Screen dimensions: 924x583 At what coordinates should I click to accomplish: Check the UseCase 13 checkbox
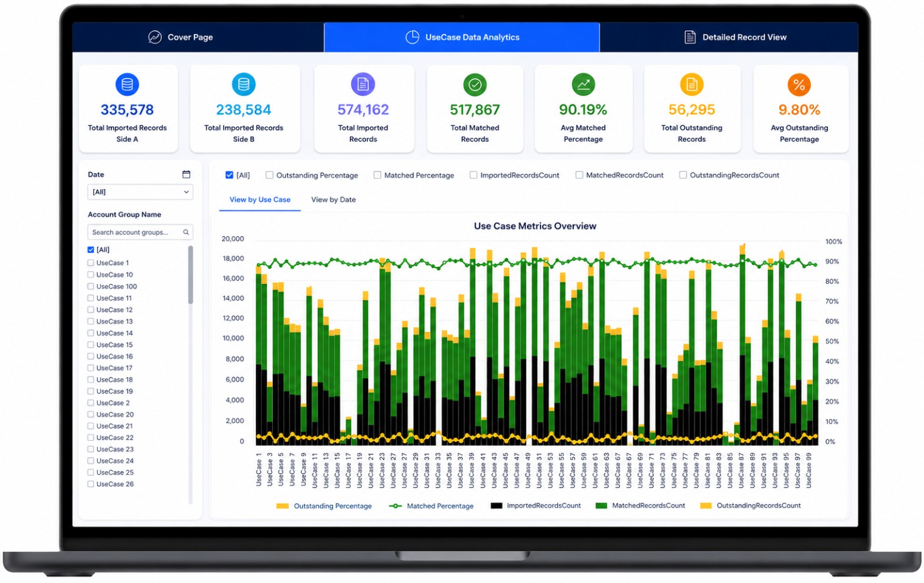[91, 322]
